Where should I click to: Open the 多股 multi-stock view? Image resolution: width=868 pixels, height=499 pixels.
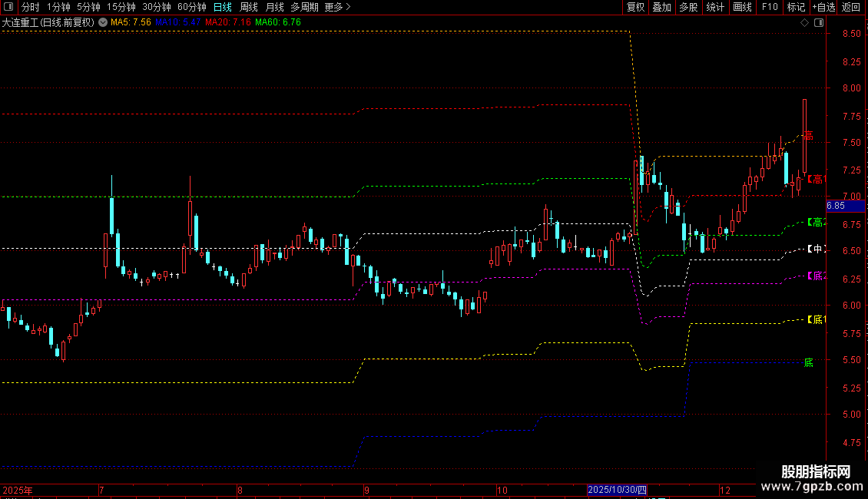[688, 7]
